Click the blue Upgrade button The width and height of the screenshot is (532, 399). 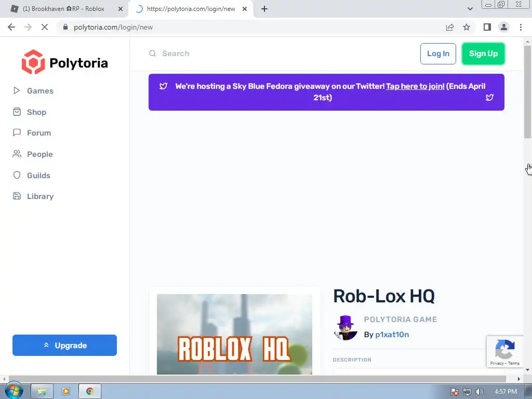64,345
